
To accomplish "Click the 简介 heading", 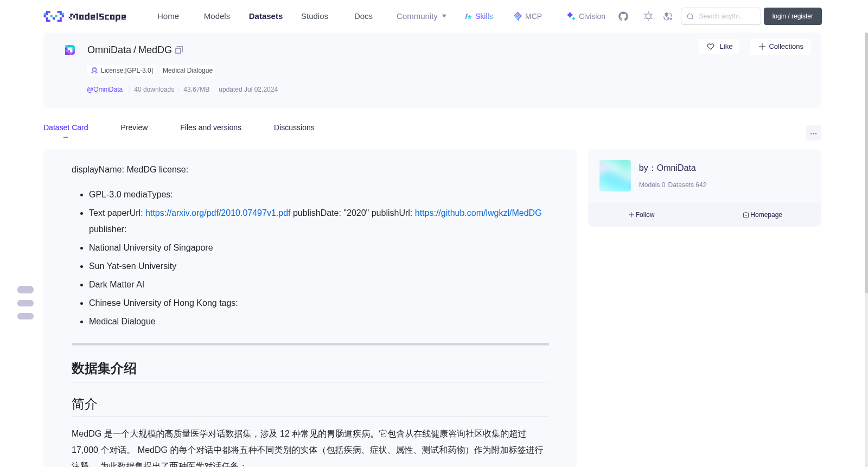I will click(85, 404).
